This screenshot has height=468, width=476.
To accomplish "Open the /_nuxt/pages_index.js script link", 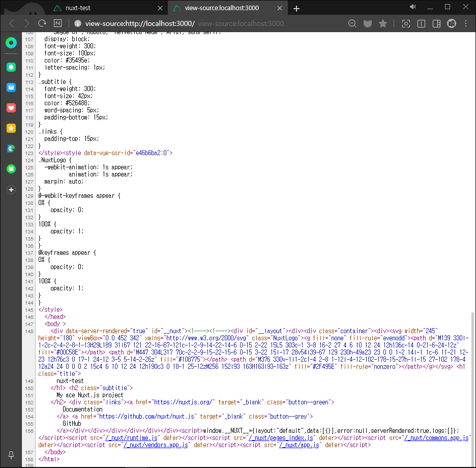I will click(x=281, y=438).
